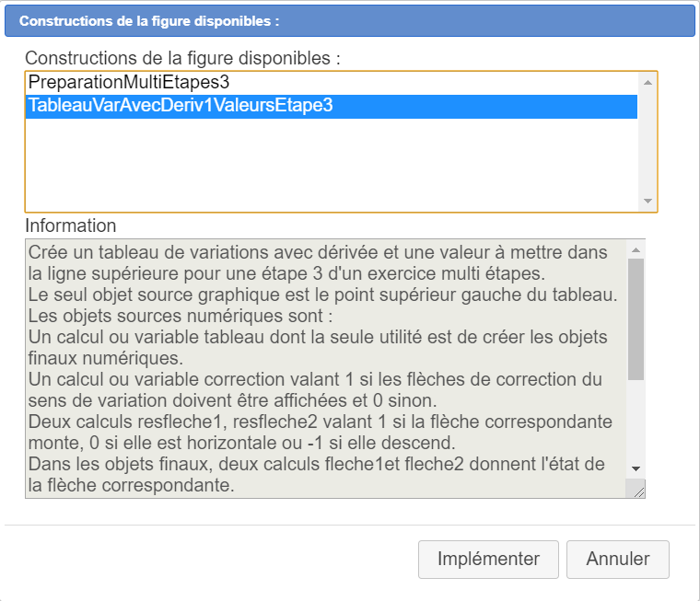Click the resize grip of the Information box

(x=638, y=491)
